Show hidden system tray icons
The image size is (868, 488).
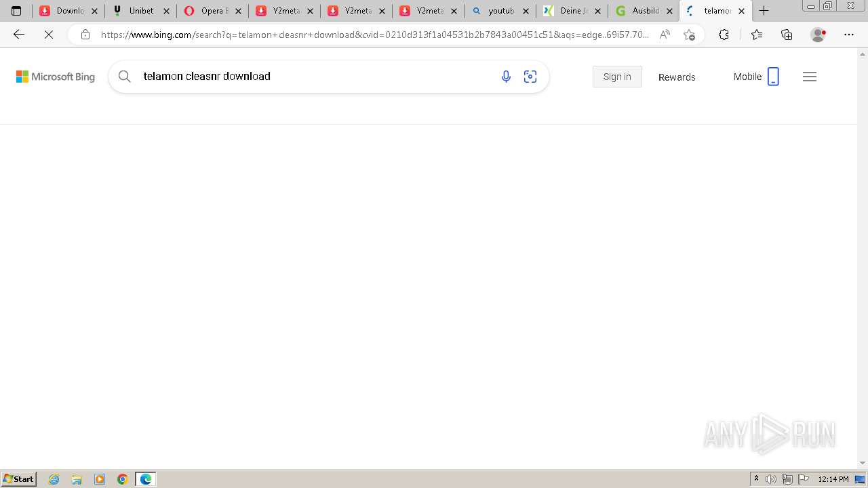[756, 479]
